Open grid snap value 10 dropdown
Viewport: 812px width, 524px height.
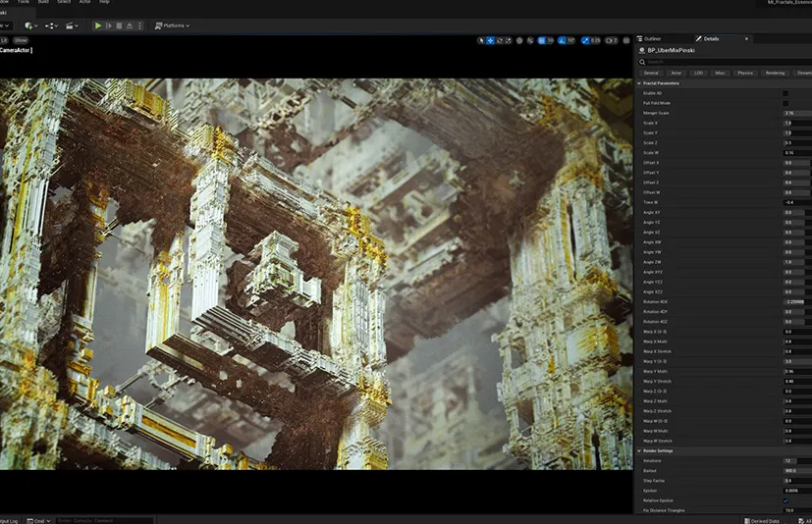(551, 40)
